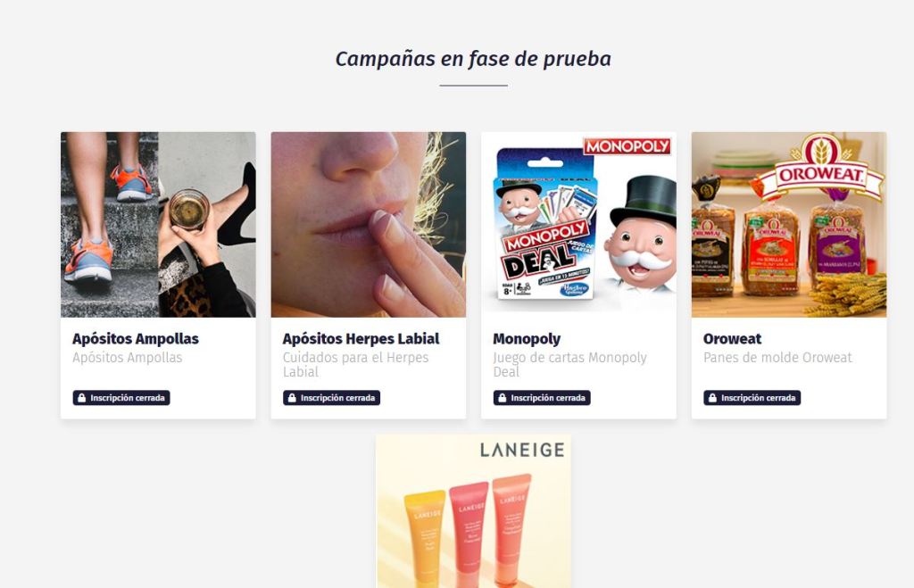Click lock icon on Apósitos Ampollas badge
Image resolution: width=914 pixels, height=588 pixels.
(x=81, y=398)
